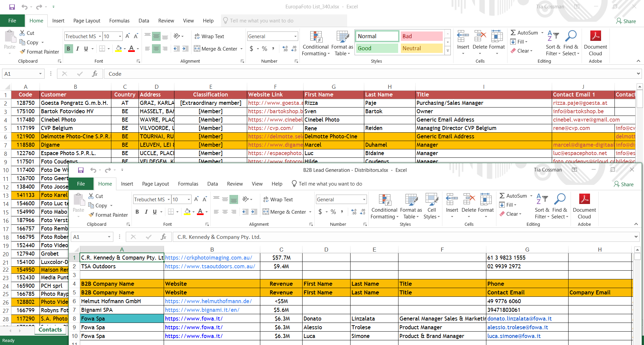Open Format as Table in B2B window

click(411, 207)
